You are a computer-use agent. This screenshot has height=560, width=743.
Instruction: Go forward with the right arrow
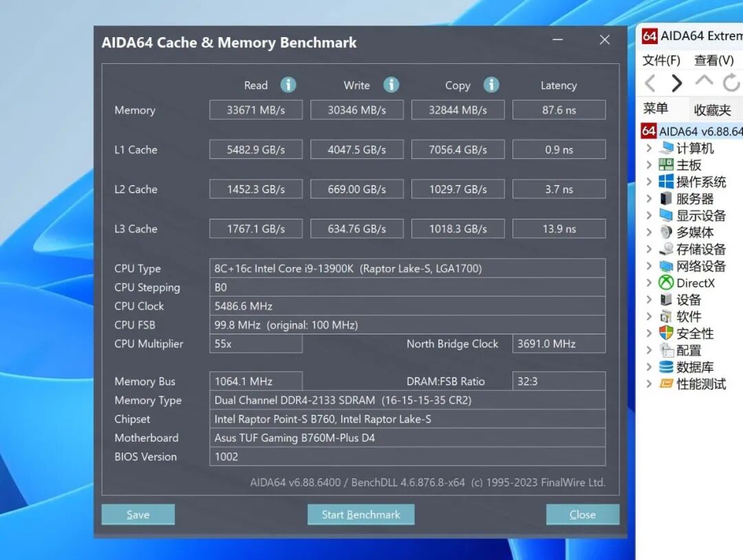click(677, 83)
